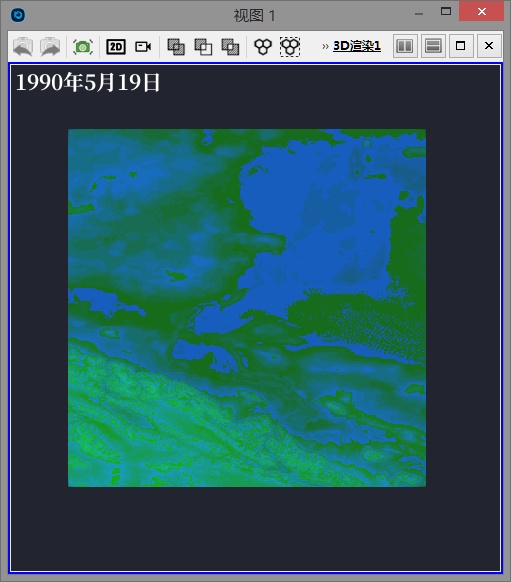Select the solid hexagon cluster icon
Image resolution: width=511 pixels, height=582 pixels.
point(263,47)
